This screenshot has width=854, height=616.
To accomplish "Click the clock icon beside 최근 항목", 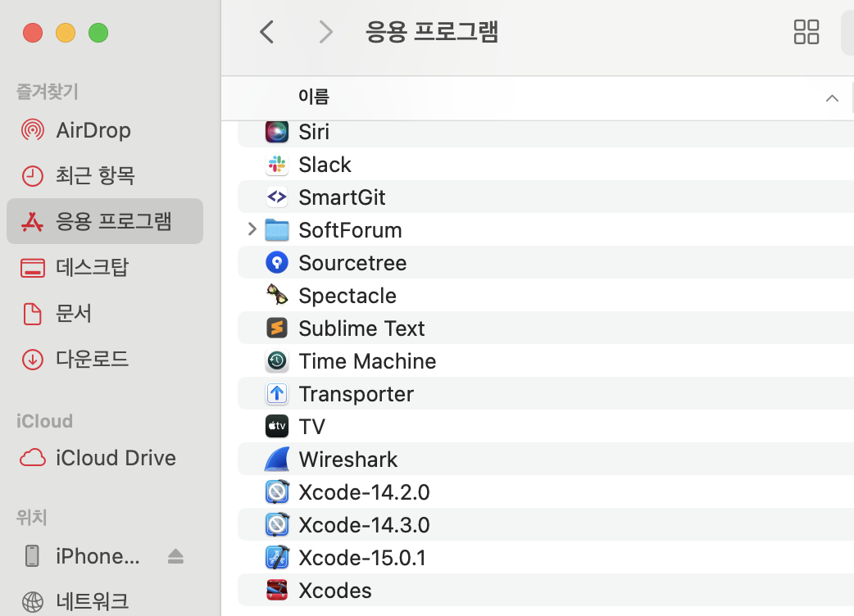I will point(33,176).
